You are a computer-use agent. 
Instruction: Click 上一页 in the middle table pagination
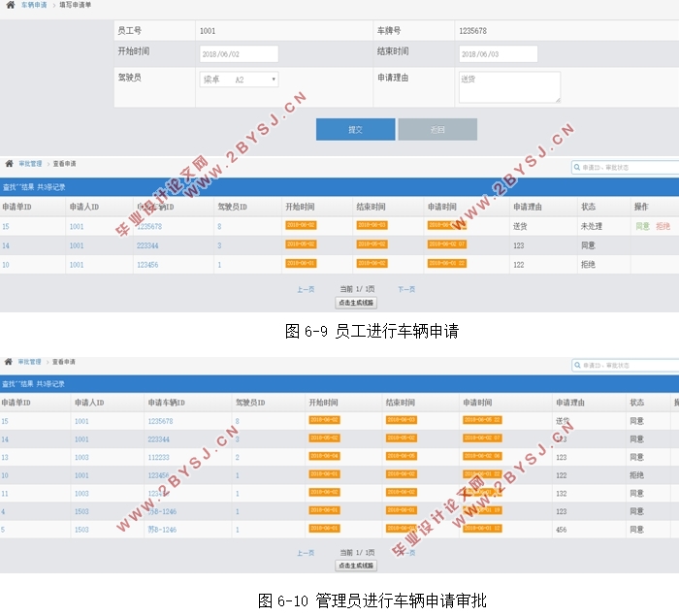[x=306, y=289]
